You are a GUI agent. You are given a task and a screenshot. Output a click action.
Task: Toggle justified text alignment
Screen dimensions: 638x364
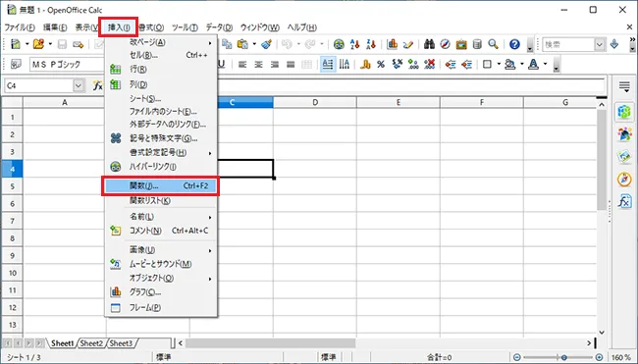click(291, 64)
